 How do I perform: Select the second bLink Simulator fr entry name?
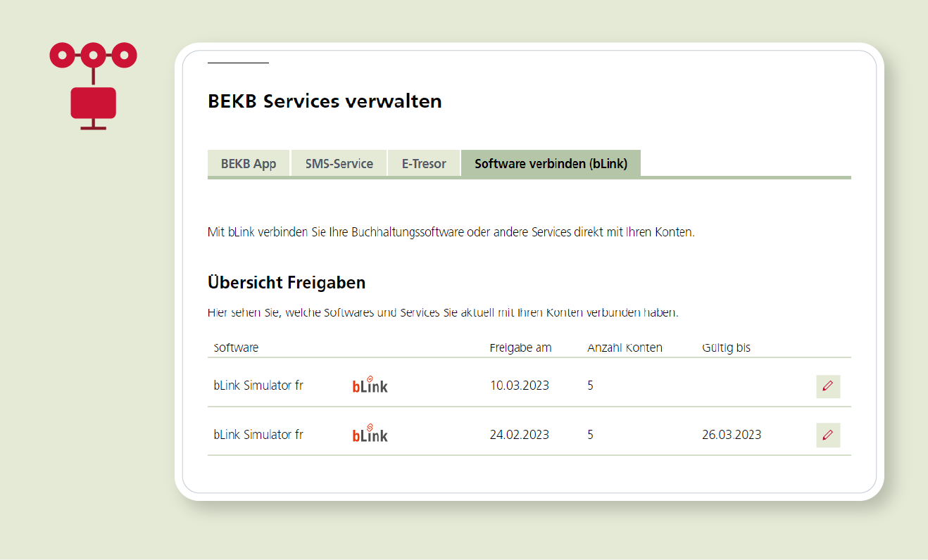click(x=258, y=435)
